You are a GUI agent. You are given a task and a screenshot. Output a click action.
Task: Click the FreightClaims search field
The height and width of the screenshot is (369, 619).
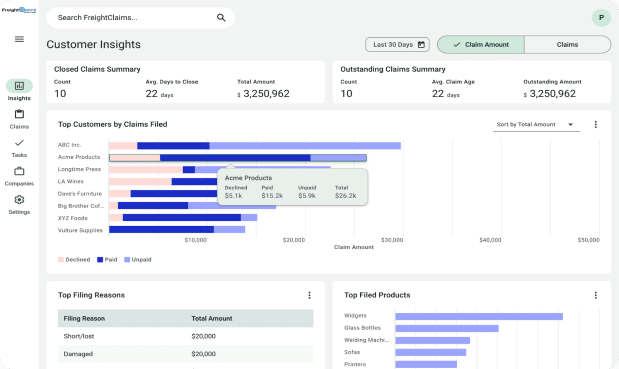(141, 17)
